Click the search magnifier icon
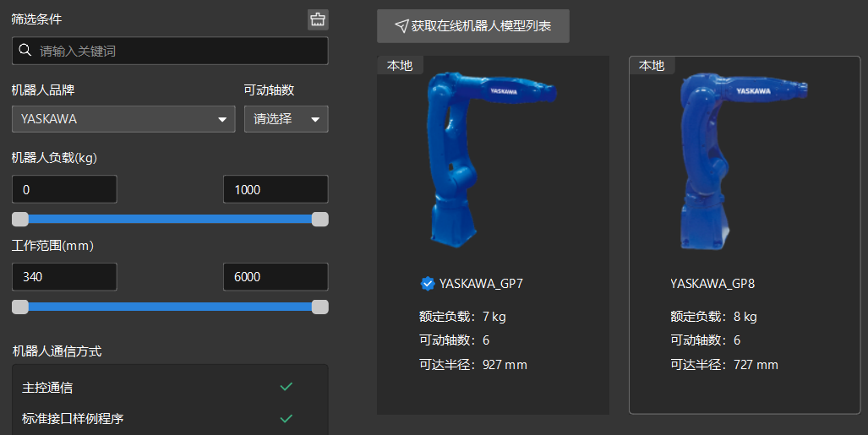The height and width of the screenshot is (435, 868). pyautogui.click(x=25, y=51)
